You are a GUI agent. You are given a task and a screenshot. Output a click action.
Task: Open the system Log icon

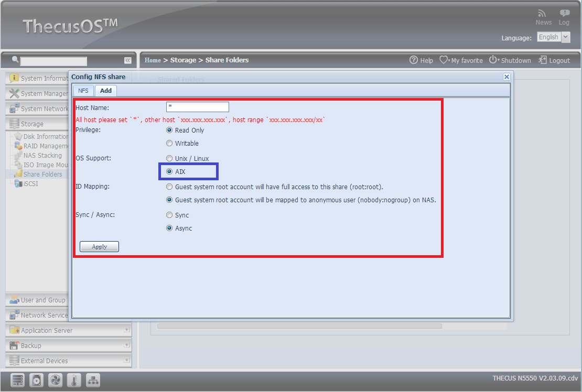tap(564, 14)
